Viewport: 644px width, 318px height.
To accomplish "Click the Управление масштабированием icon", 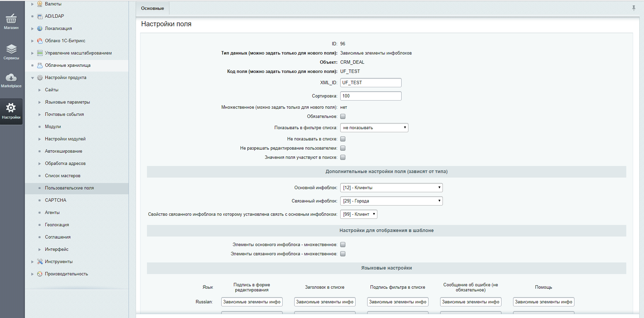I will (40, 53).
